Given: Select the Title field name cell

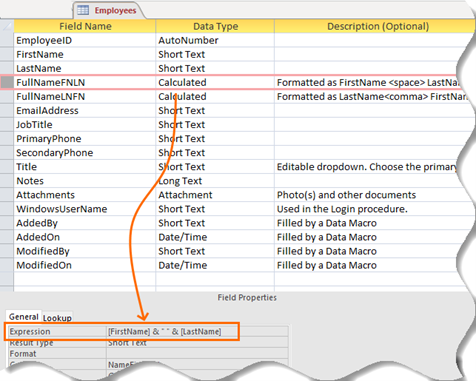Looking at the screenshot, I should point(85,167).
